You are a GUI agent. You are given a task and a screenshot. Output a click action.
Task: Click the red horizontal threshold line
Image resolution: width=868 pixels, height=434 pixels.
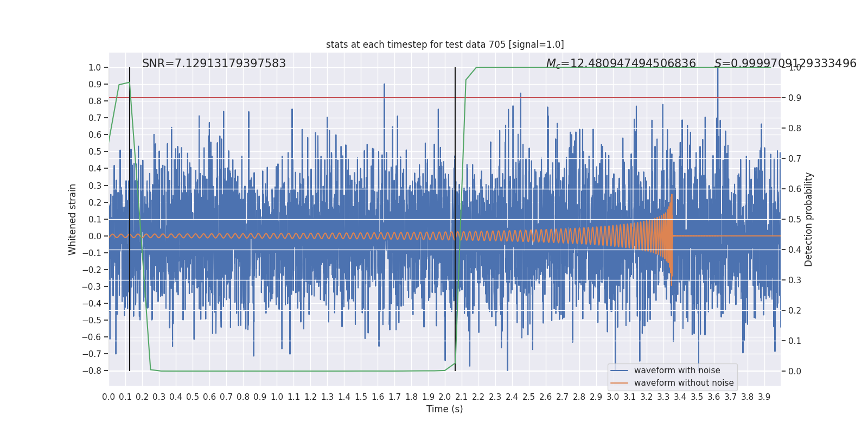pyautogui.click(x=445, y=98)
